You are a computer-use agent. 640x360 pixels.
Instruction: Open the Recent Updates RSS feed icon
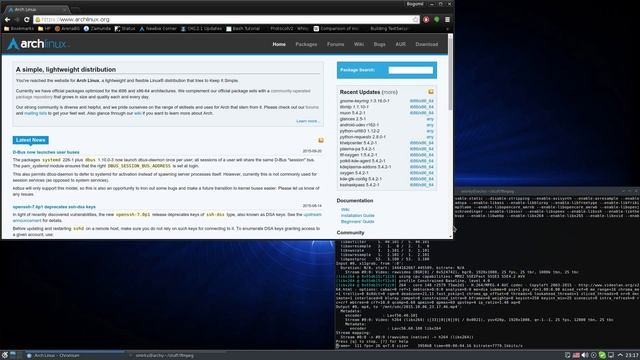pos(431,92)
